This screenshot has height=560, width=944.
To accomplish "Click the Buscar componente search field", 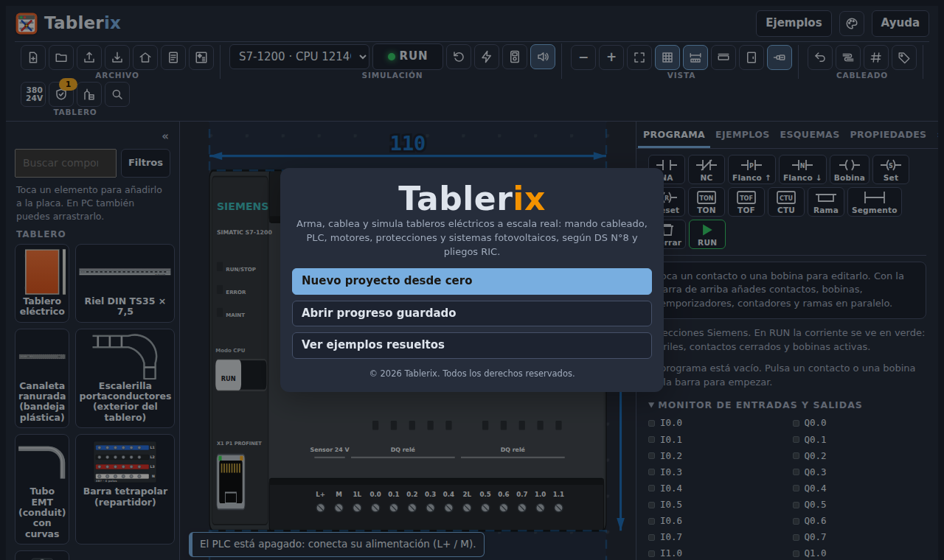I will coord(66,163).
